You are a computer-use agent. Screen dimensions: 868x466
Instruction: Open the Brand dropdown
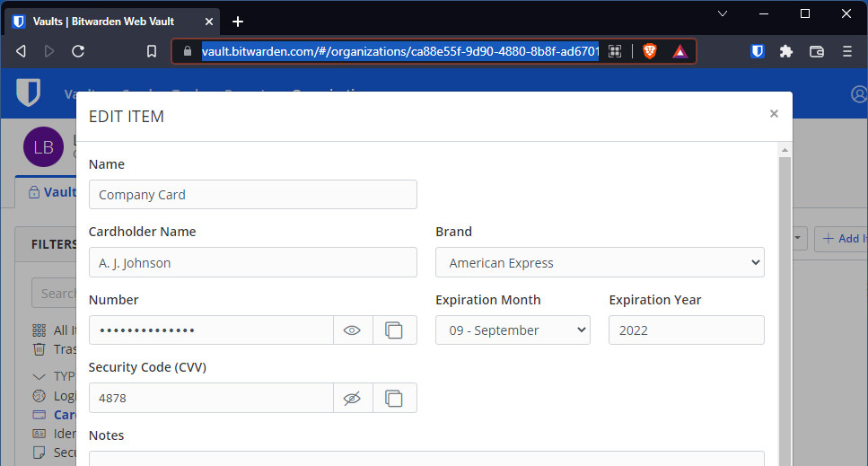[600, 263]
